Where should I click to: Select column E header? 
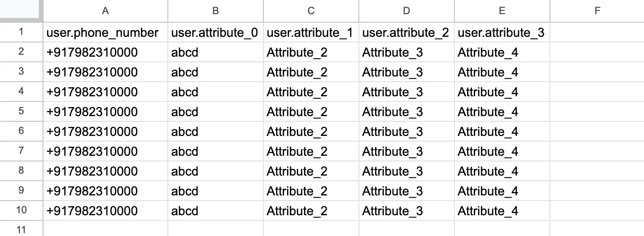click(502, 10)
